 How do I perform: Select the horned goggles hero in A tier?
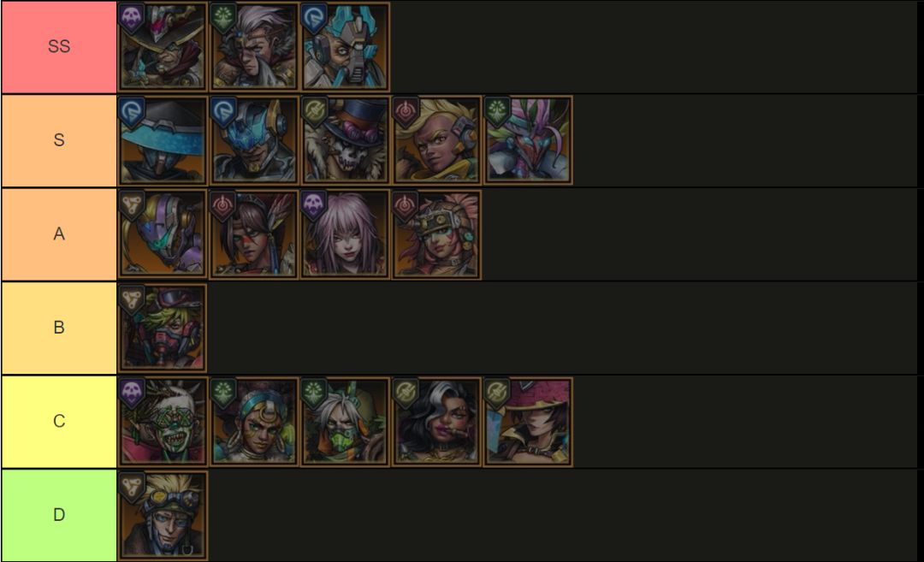pos(436,234)
